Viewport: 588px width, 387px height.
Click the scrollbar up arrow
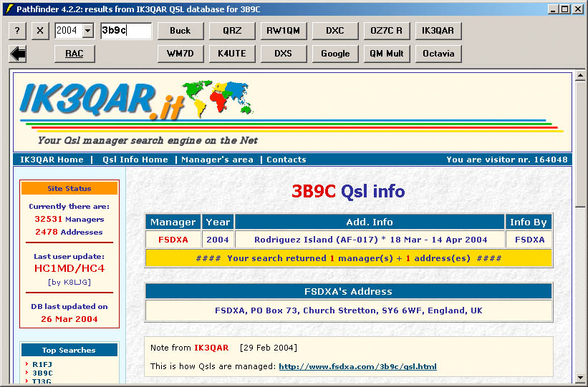tap(580, 75)
